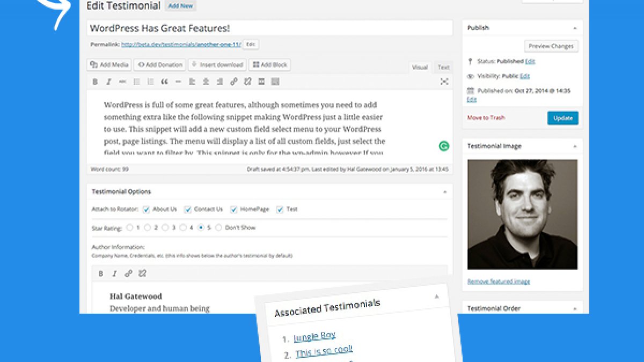Open 'This is so cool!' testimonial
644x362 pixels.
(x=324, y=351)
